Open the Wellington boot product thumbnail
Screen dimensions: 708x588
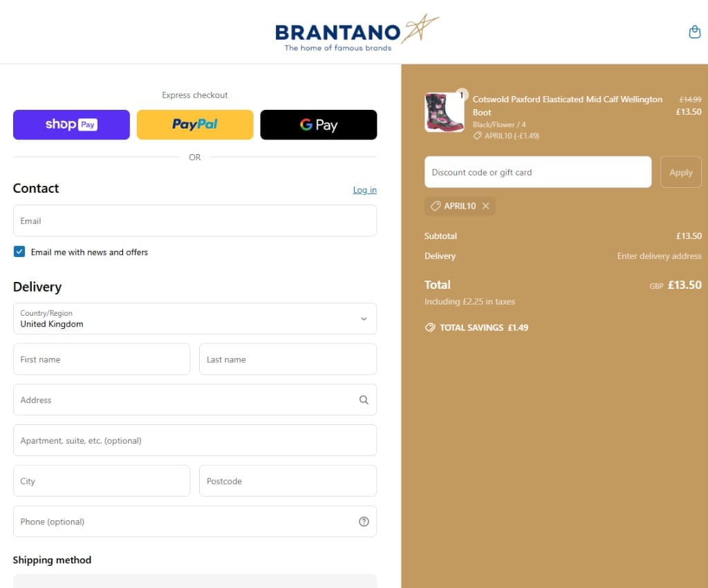coord(445,113)
